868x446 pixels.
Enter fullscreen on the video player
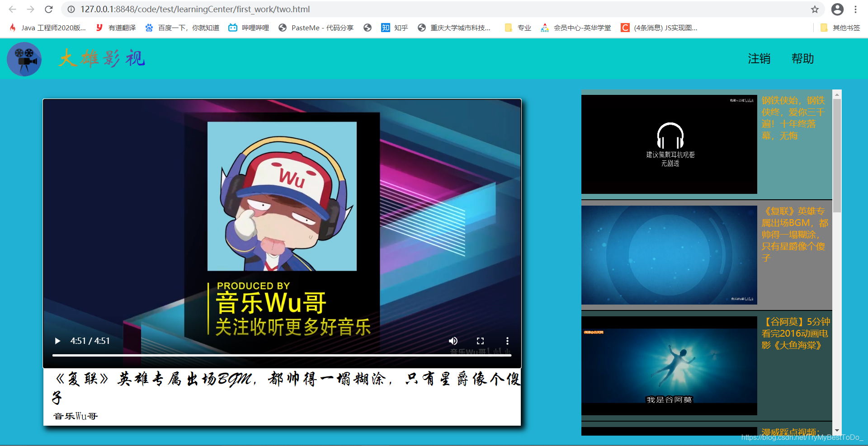(480, 341)
